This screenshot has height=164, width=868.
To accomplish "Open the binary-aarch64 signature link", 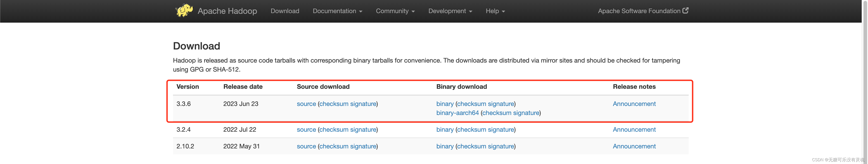I will click(x=526, y=113).
